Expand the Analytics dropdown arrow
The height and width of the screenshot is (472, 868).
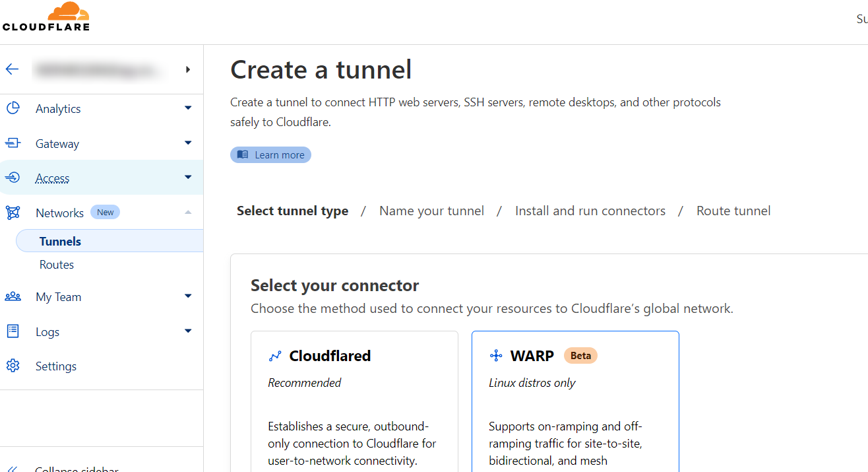pos(188,108)
